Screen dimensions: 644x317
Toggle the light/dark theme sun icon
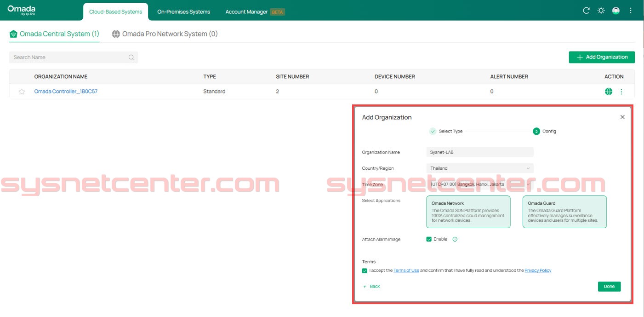[x=601, y=11]
